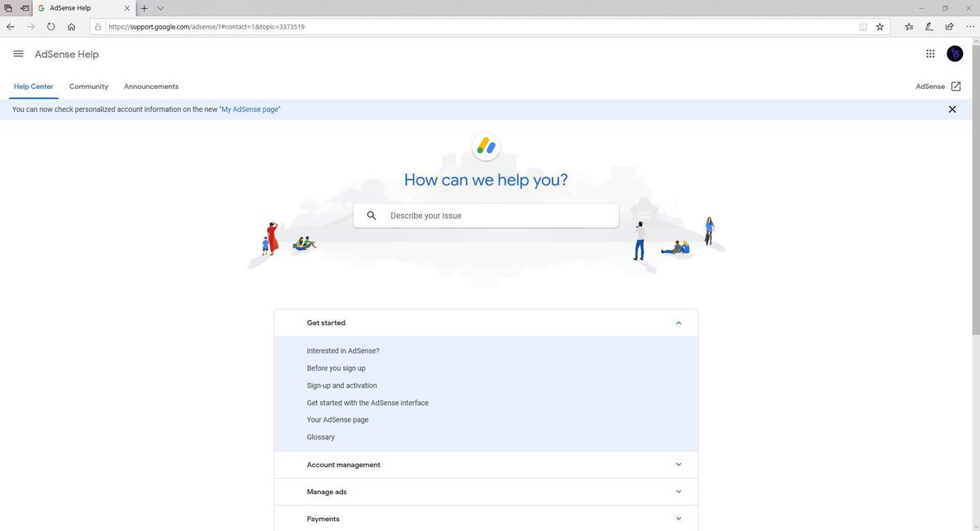This screenshot has height=531, width=980.
Task: Show the tab preview chevron
Action: click(x=161, y=8)
